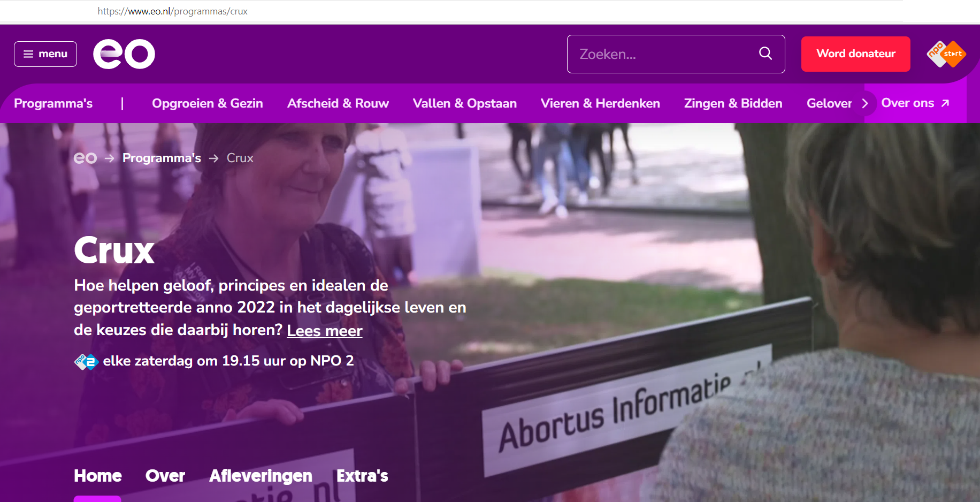Open Afscheid & Rouw category
Viewport: 980px width, 502px height.
click(338, 103)
